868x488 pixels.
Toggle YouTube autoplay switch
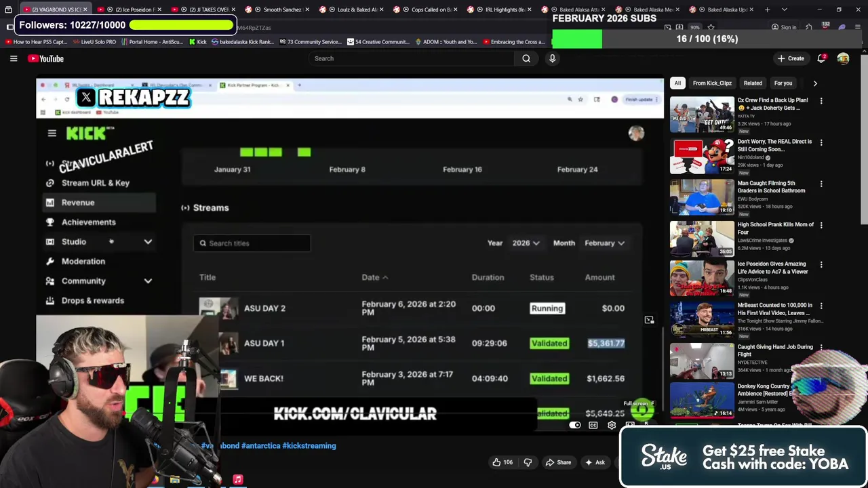[574, 426]
